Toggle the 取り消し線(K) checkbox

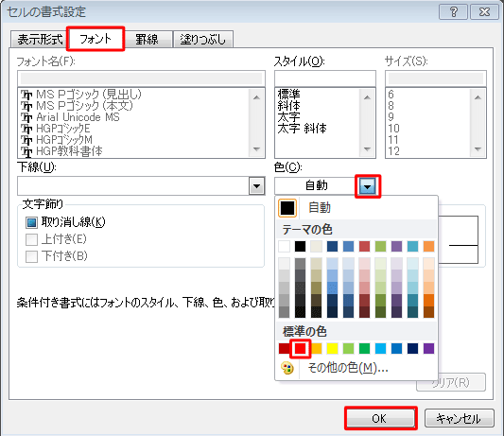(x=31, y=222)
